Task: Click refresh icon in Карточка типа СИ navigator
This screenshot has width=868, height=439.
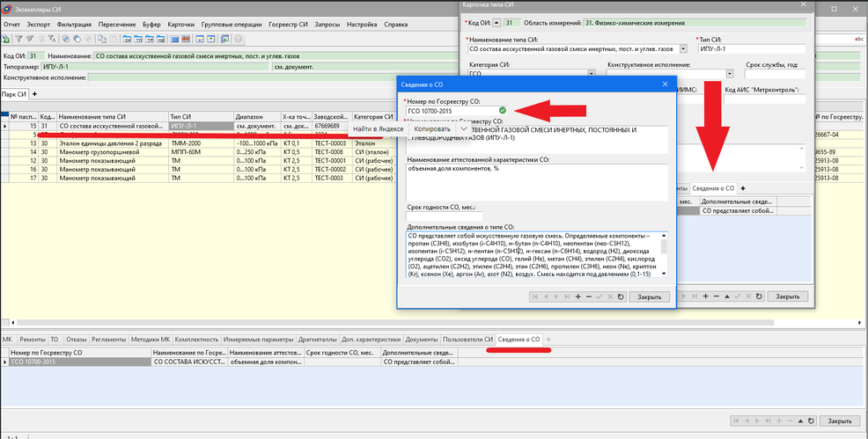Action: coord(759,296)
